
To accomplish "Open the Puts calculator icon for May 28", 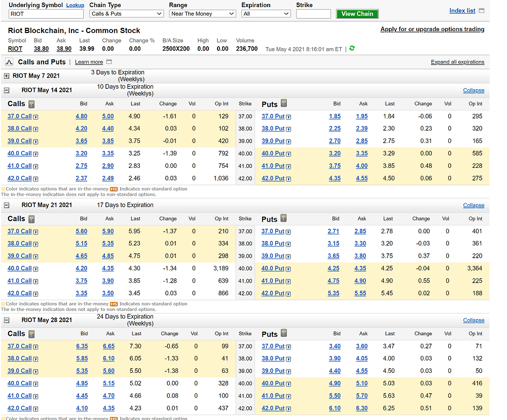I will 283,333.
